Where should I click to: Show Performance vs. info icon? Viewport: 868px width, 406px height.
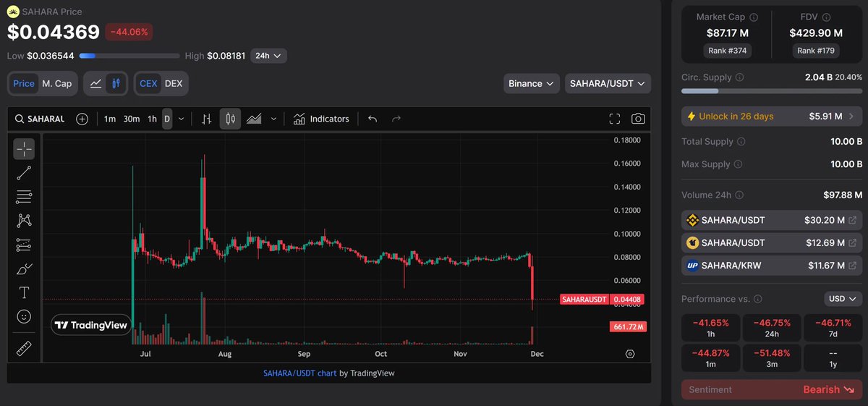coord(757,298)
